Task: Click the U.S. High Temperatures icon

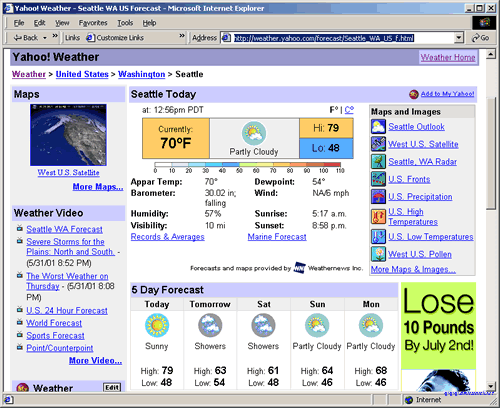Action: 378,217
